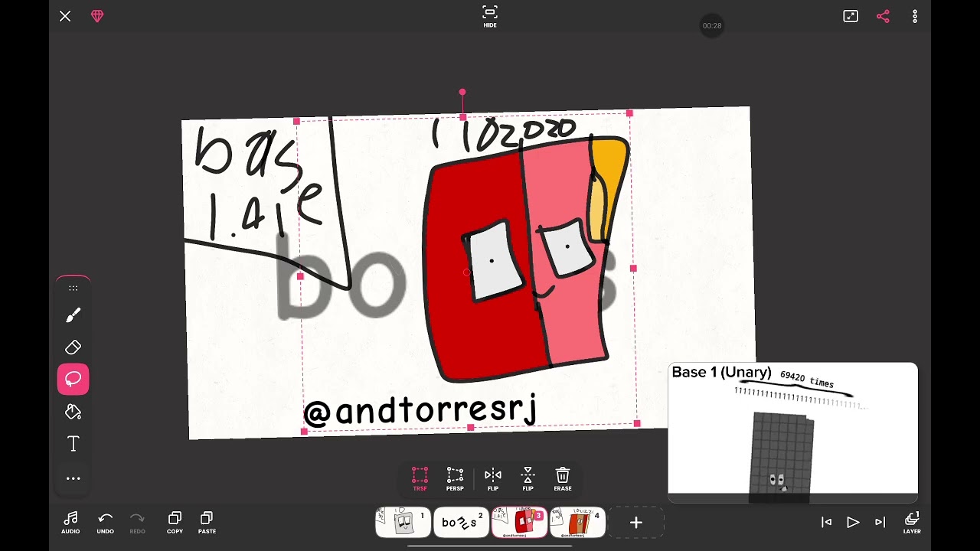980x551 pixels.
Task: Select frame 1 thumbnail
Action: click(403, 523)
